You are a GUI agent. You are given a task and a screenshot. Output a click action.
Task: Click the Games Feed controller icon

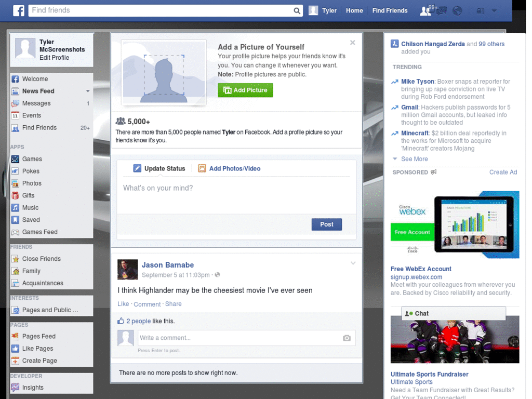[15, 232]
